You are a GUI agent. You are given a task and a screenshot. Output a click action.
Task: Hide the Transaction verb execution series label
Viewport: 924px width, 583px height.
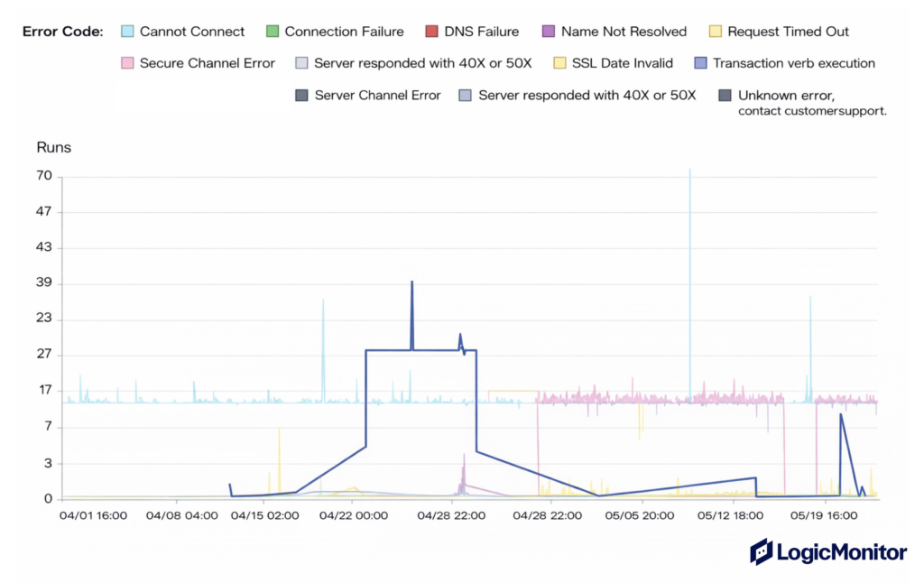tap(793, 63)
